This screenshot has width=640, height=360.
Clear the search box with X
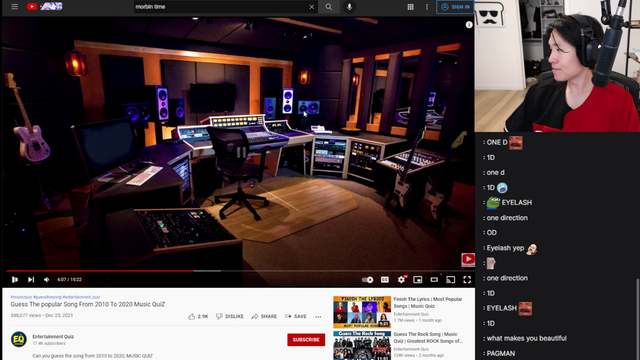tap(312, 7)
